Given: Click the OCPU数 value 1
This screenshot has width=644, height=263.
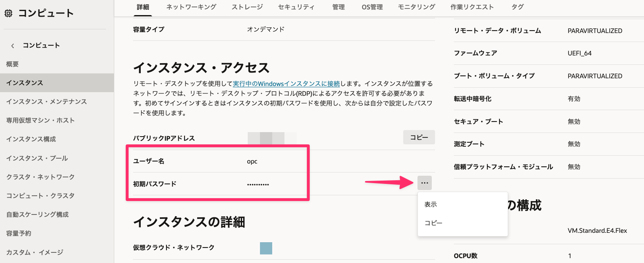Looking at the screenshot, I should [570, 256].
